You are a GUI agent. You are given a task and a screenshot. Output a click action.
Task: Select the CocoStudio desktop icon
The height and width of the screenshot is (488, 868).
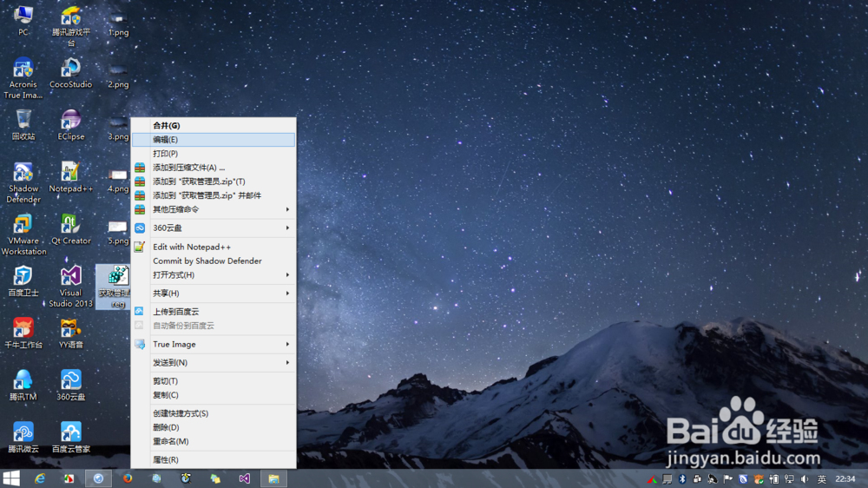tap(71, 73)
